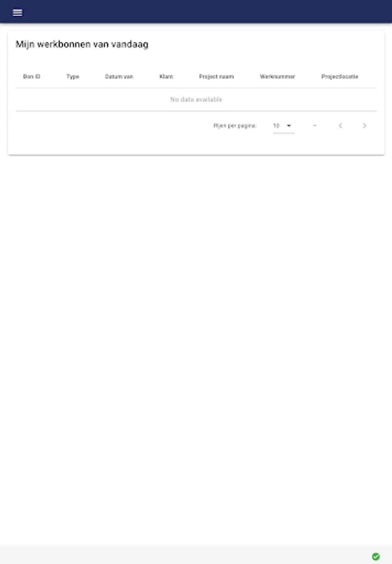Sort by Datum van column header
Image resolution: width=392 pixels, height=564 pixels.
119,76
